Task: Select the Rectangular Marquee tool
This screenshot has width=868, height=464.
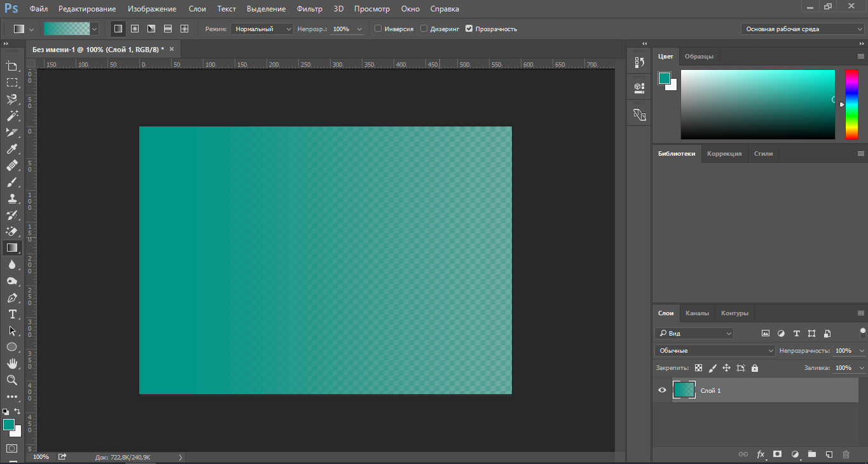Action: (x=12, y=83)
